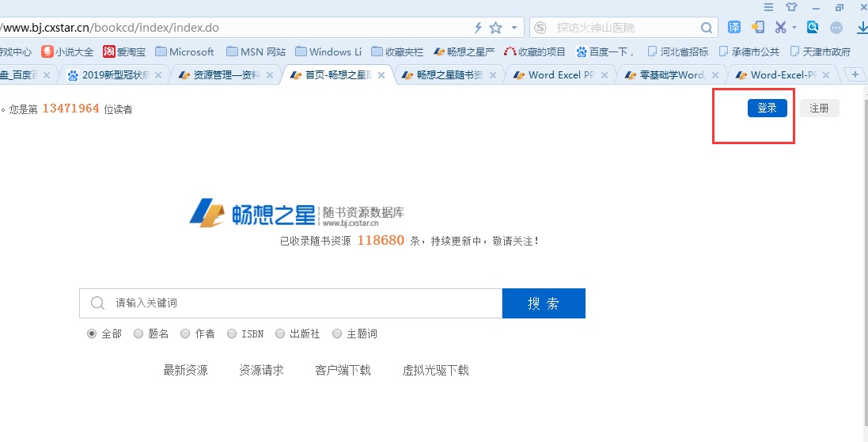The height and width of the screenshot is (442, 868).
Task: Open the 收藏夹栏 bookmark folder
Action: pos(397,51)
